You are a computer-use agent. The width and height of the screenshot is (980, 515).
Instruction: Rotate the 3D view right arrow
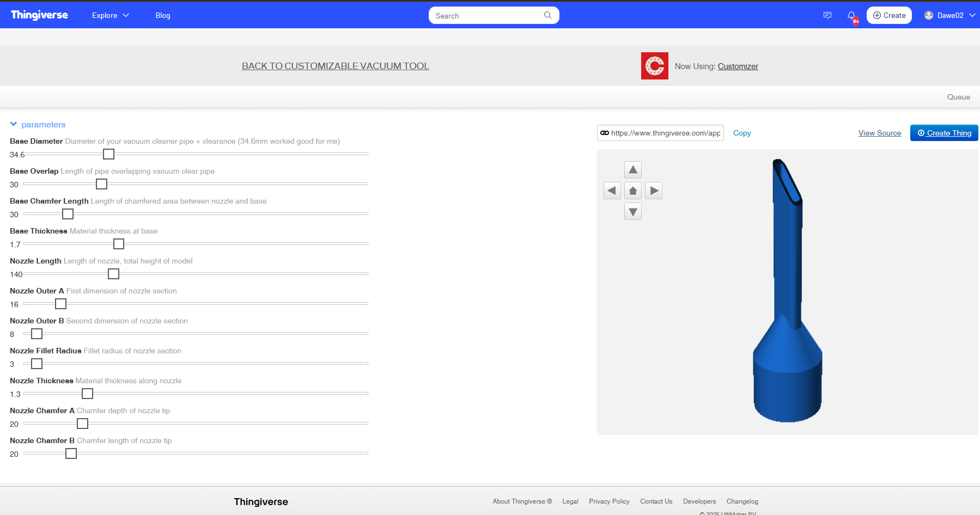pyautogui.click(x=654, y=191)
